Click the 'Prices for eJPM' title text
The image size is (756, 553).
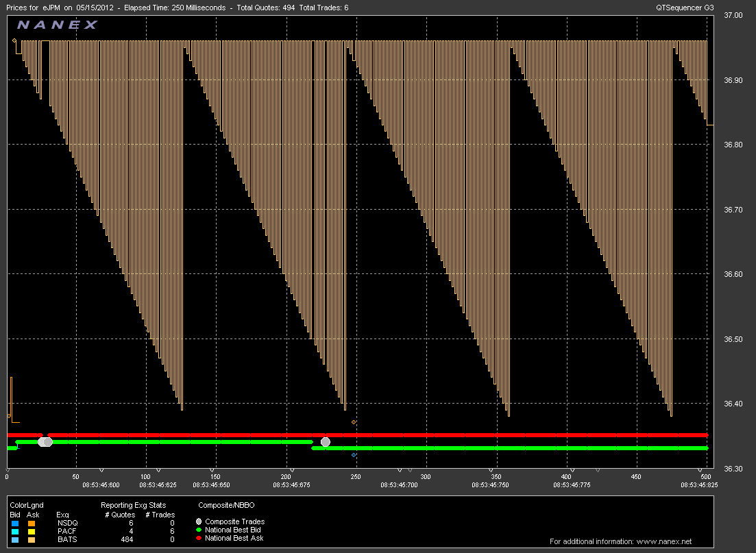click(x=34, y=8)
